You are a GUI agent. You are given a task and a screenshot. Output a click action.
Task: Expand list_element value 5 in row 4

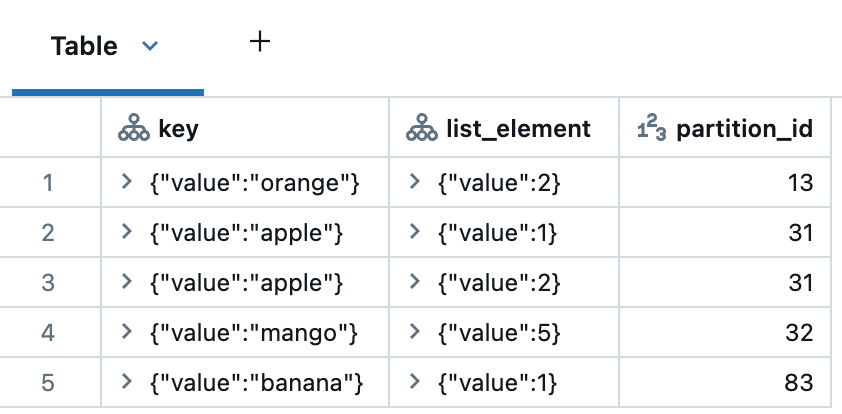click(x=414, y=332)
